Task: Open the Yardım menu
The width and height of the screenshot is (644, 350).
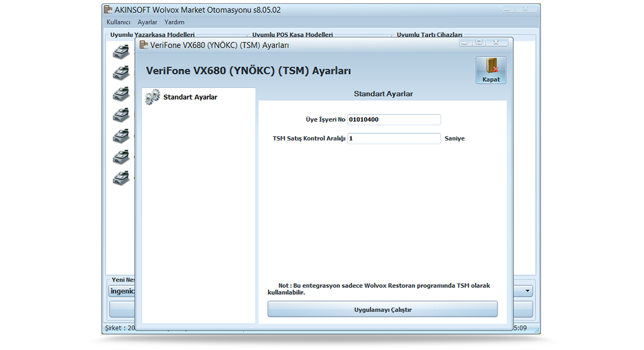Action: 174,22
